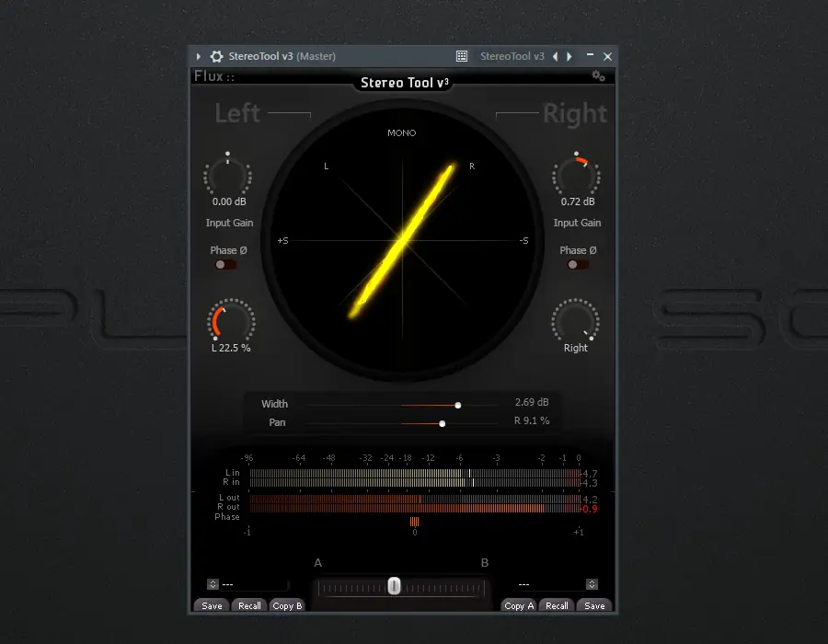Click the A/B morph slider handle

pyautogui.click(x=394, y=586)
